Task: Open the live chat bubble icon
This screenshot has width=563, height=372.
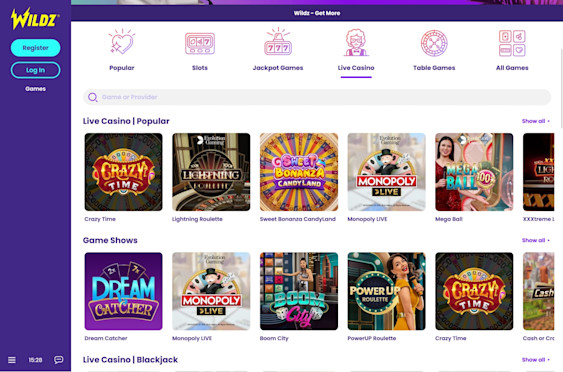Action: pos(59,360)
